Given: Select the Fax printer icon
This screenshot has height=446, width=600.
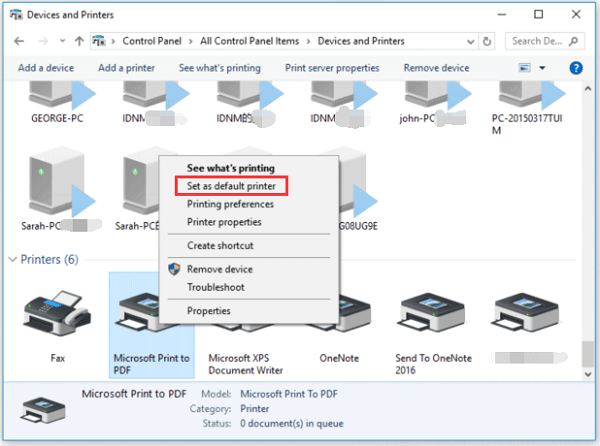Looking at the screenshot, I should point(57,314).
